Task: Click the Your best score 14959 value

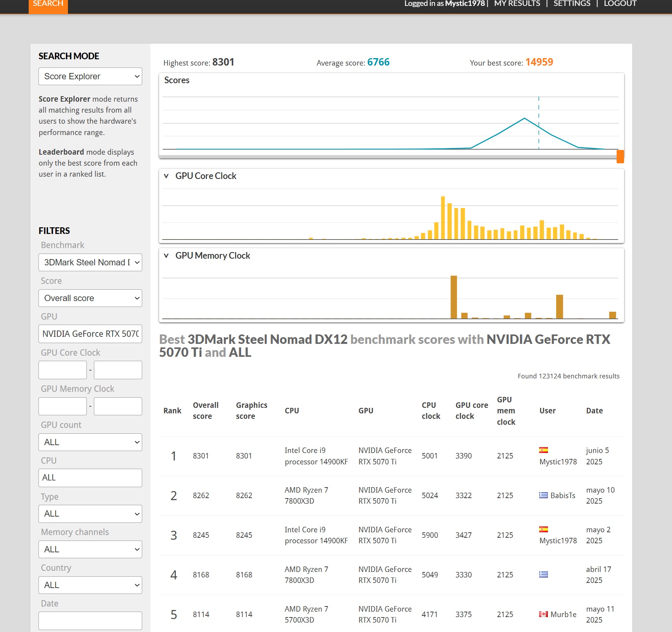Action: point(539,62)
